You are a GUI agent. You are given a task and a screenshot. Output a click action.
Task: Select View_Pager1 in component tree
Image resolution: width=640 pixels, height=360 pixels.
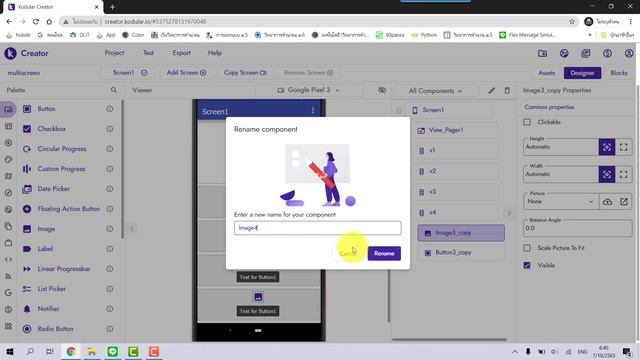coord(456,130)
